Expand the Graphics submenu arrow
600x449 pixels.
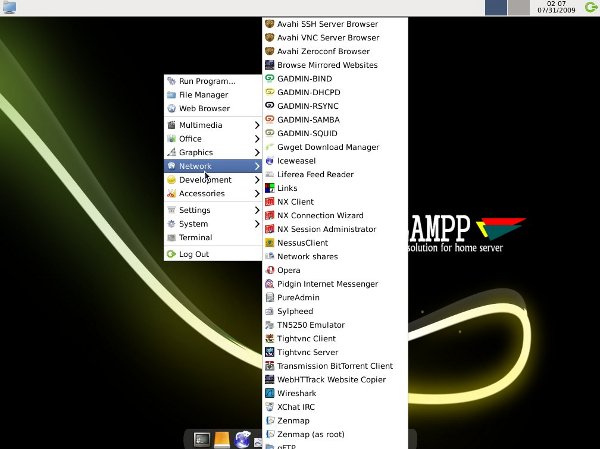pyautogui.click(x=257, y=152)
